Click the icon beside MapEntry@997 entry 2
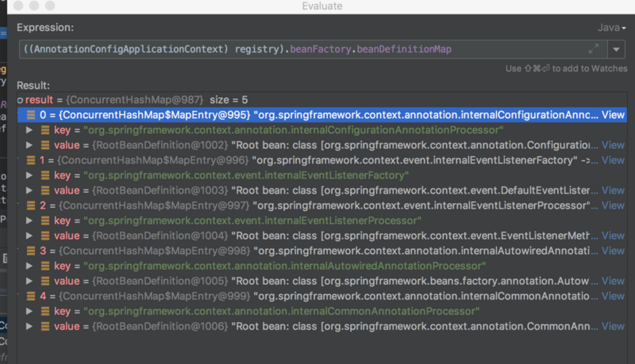Screen dimensions: 635x364 click(31, 205)
